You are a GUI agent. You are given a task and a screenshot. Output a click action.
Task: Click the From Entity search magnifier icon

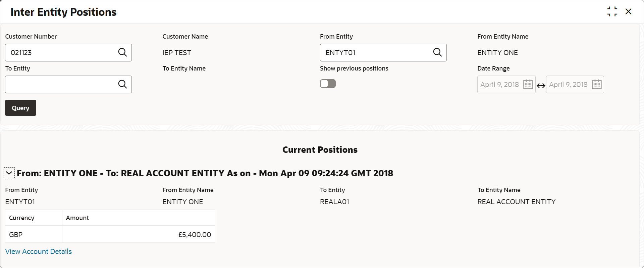[437, 52]
